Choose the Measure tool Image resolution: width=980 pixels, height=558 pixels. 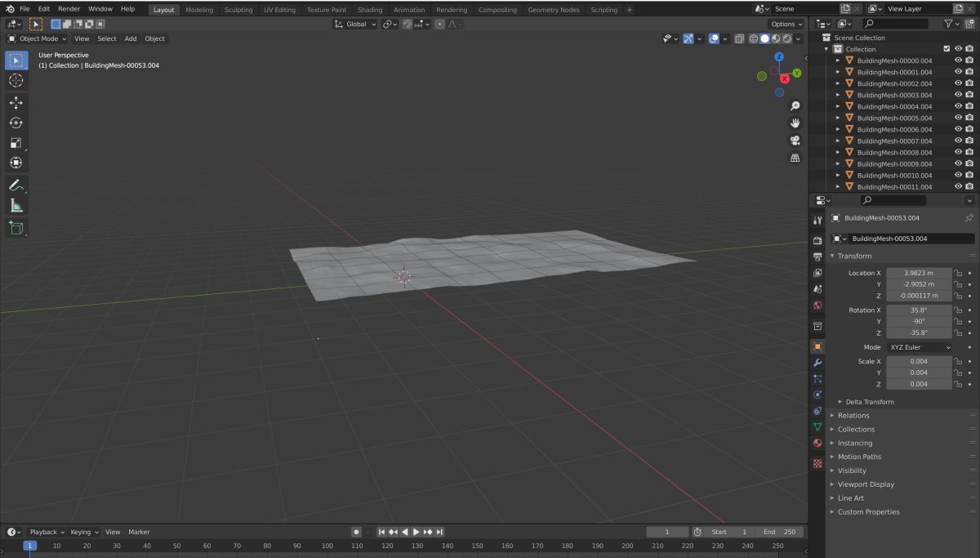pos(16,206)
